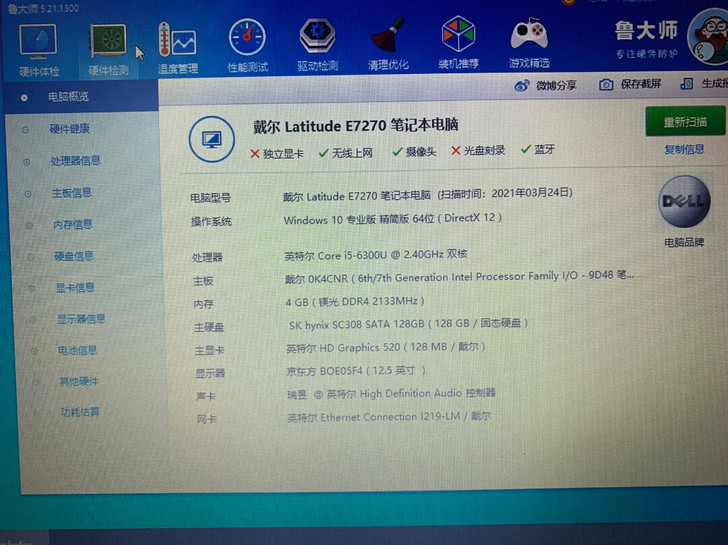Screen dimensions: 728x545
Task: Click the 声卡 row label
Action: 206,397
